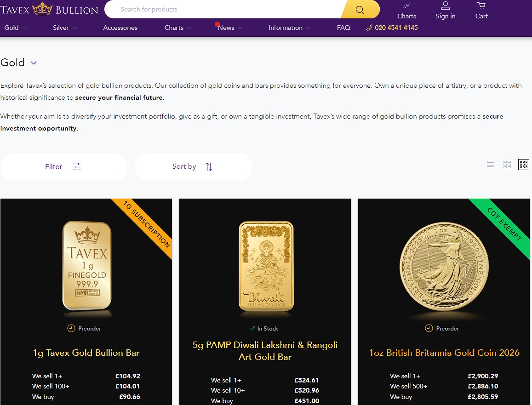The width and height of the screenshot is (532, 405).
Task: Open the Accessories menu item
Action: 120,28
